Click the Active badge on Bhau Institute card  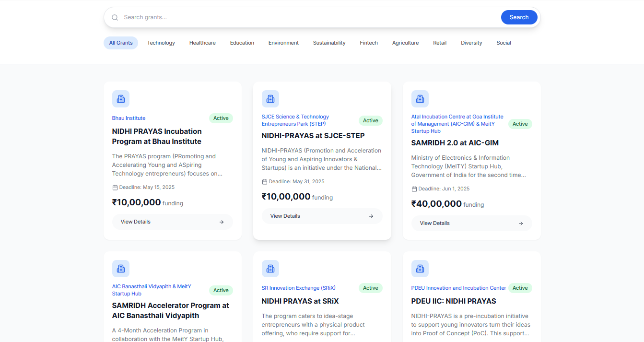tap(221, 118)
